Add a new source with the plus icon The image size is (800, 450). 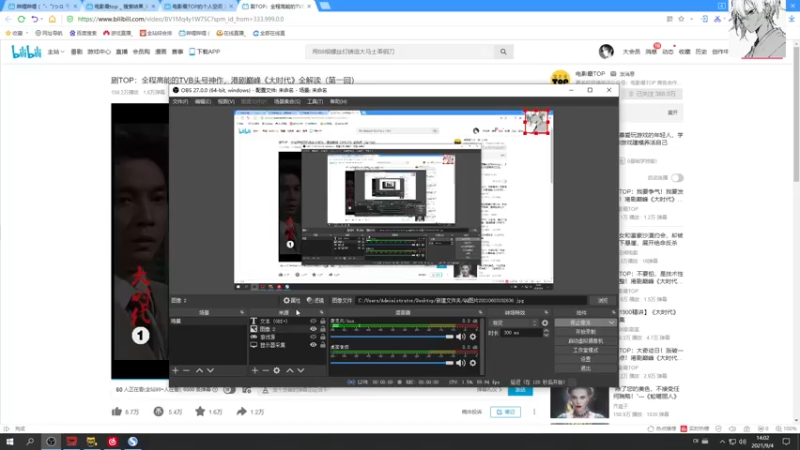[255, 370]
